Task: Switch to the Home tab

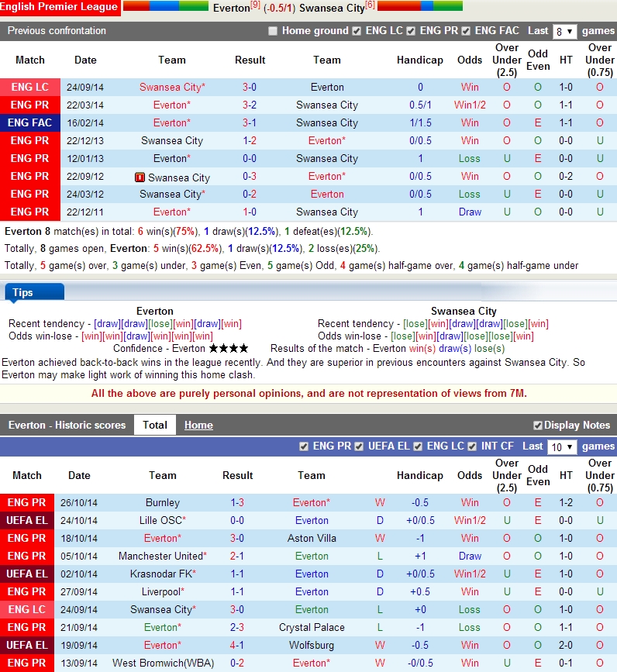Action: point(198,425)
